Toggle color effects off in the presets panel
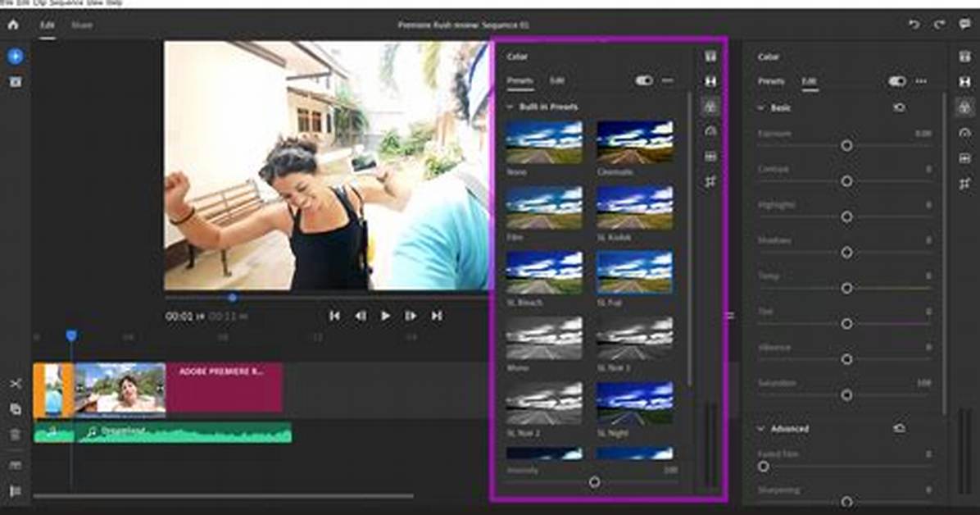This screenshot has height=515, width=980. tap(644, 80)
